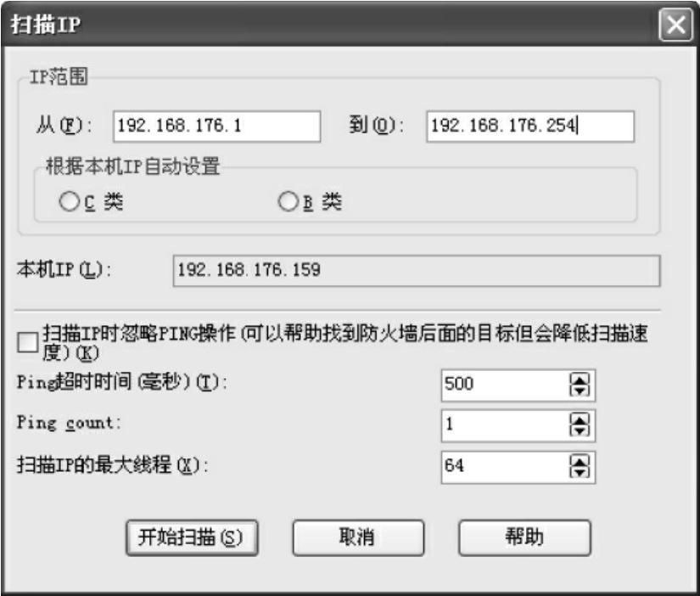Click the Ping超时时间 value field 500
Viewport: 700px width, 596px height.
coord(505,385)
